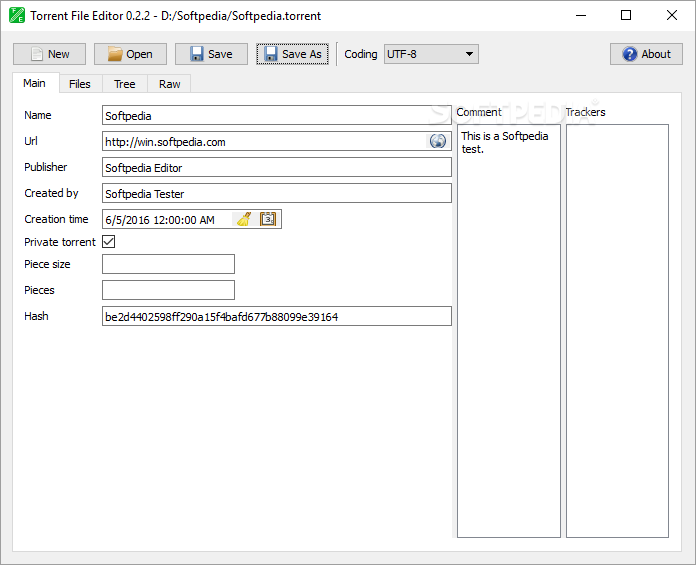The width and height of the screenshot is (696, 565).
Task: Open the calendar picker icon for creation time
Action: [268, 219]
